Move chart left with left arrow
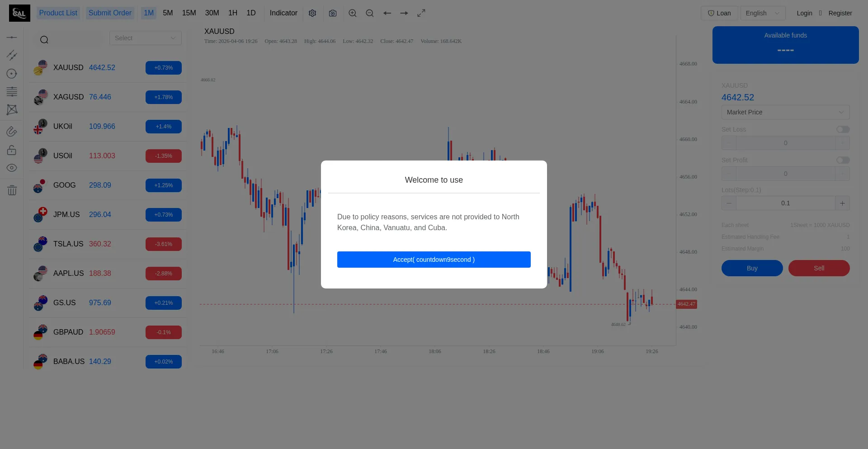This screenshot has height=449, width=868. (387, 13)
